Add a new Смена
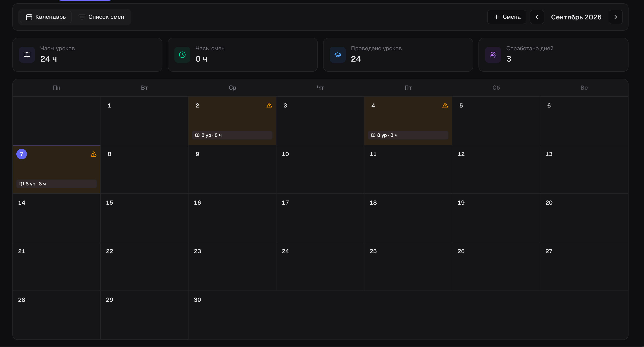Screen dimensions: 644x347 pyautogui.click(x=507, y=17)
